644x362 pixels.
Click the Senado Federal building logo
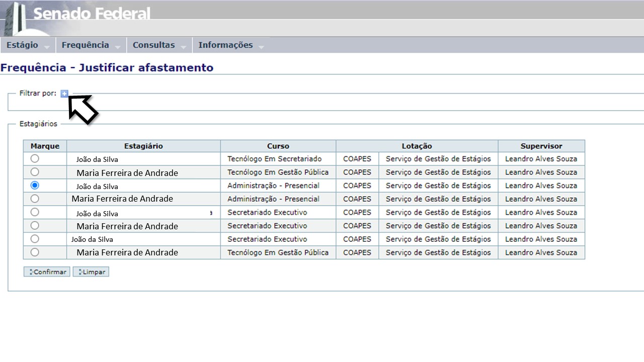click(x=15, y=18)
